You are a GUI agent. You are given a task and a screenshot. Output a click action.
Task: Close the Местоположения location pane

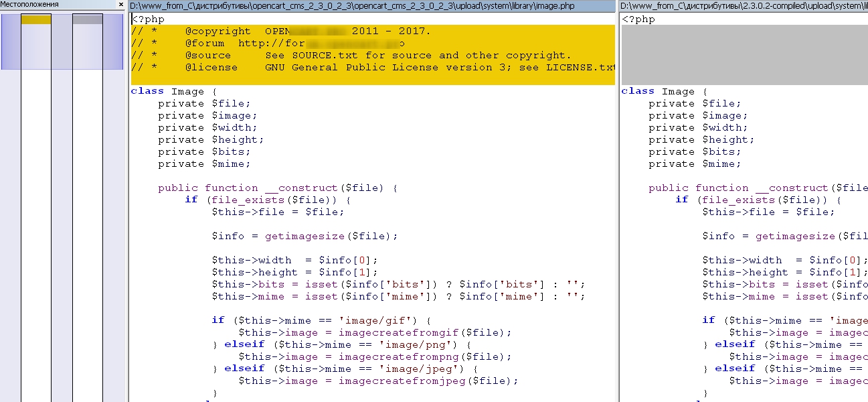pos(120,5)
